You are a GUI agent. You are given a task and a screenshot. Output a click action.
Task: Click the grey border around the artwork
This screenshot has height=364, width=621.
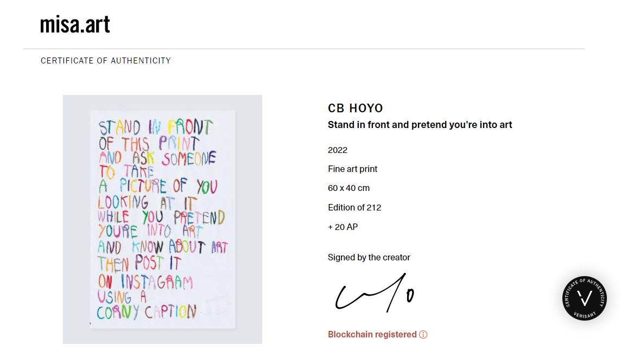click(76, 217)
